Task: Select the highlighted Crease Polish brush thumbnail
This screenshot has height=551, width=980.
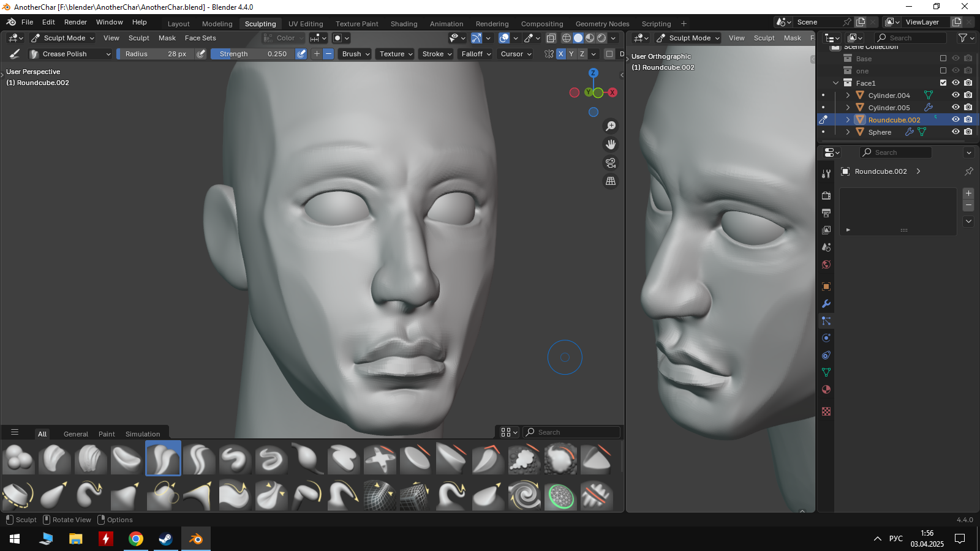Action: (163, 458)
